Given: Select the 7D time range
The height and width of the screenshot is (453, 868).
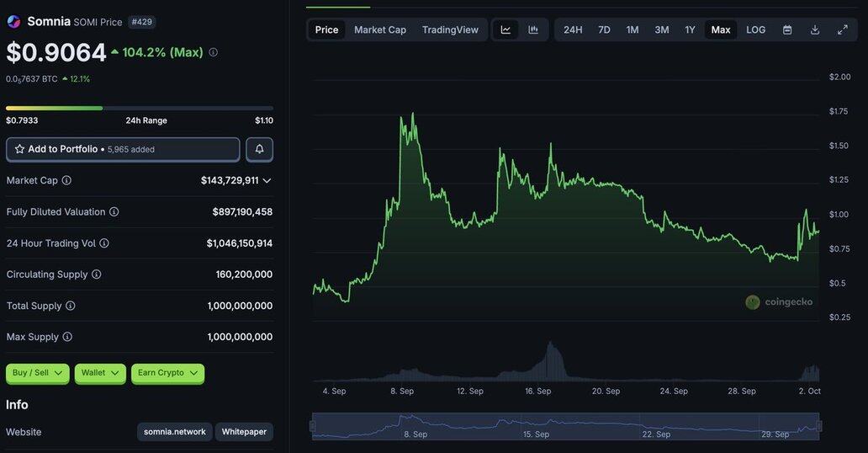Looking at the screenshot, I should 604,29.
